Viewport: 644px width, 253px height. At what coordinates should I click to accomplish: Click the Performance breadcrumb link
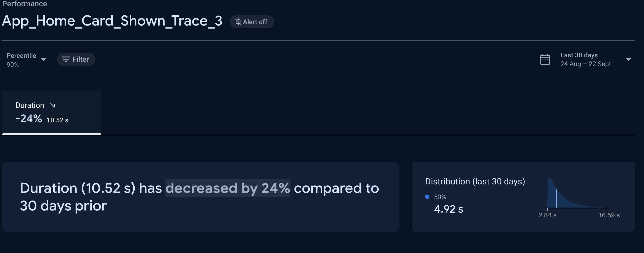[24, 4]
